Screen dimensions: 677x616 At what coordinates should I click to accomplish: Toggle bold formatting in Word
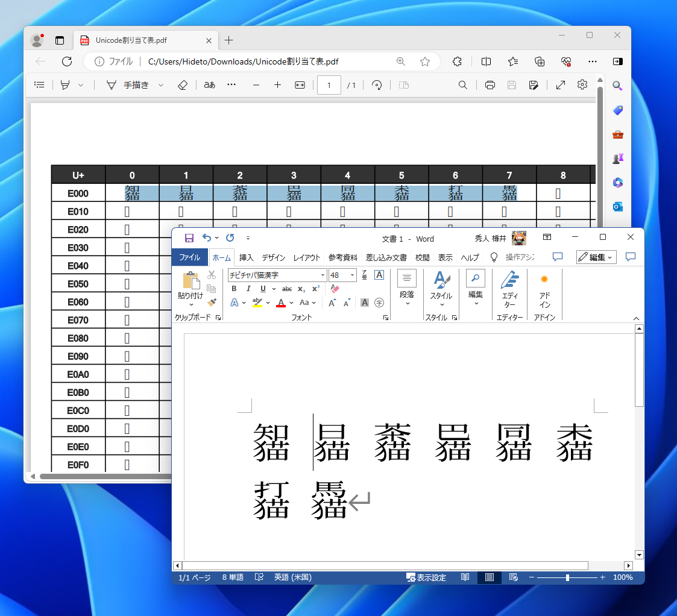pyautogui.click(x=234, y=289)
